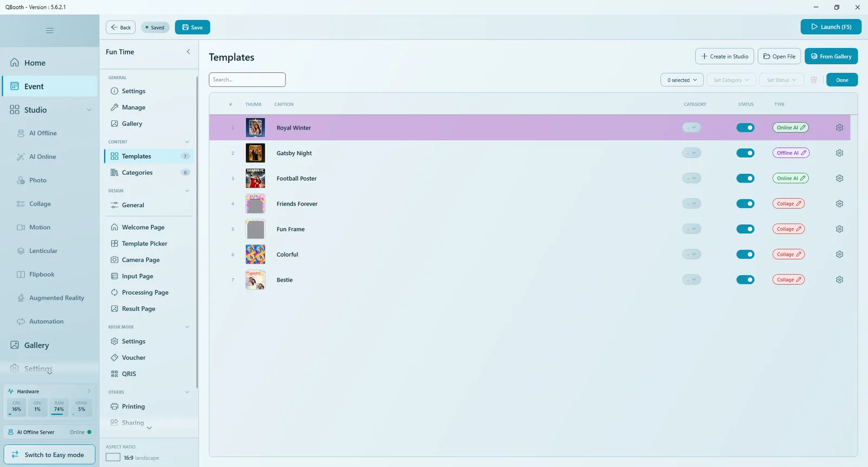This screenshot has width=868, height=467.
Task: Select the Colorful template thumbnail
Action: tap(255, 254)
